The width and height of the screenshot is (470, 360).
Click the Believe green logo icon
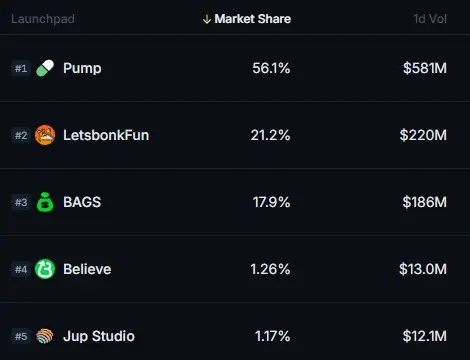[x=45, y=269]
